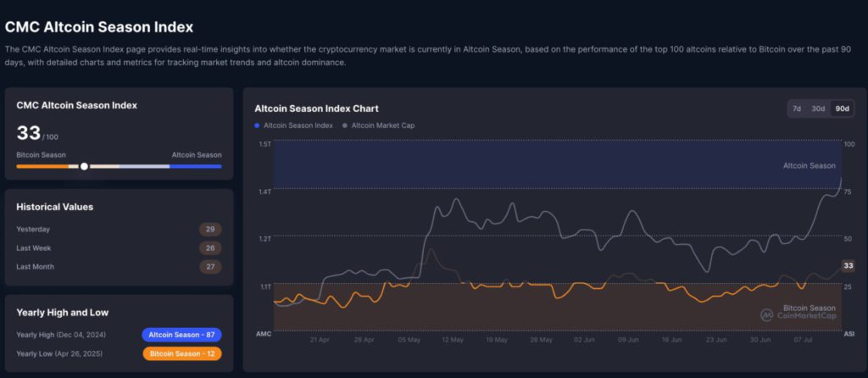This screenshot has width=868, height=378.
Task: Click the Yearly High 'Altcoin Season - 87' badge
Action: click(x=181, y=335)
